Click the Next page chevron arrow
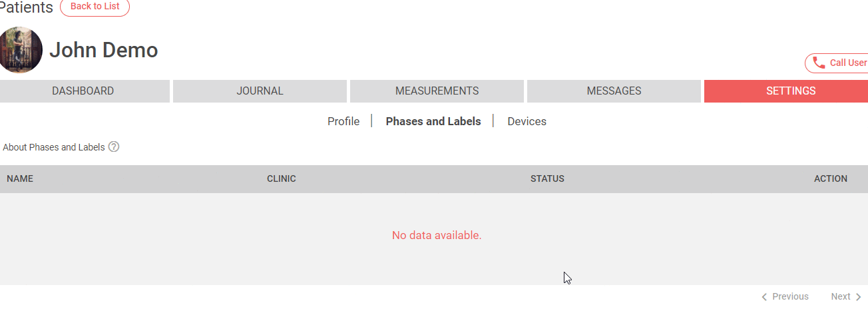Viewport: 868px width, 309px height. (858, 296)
